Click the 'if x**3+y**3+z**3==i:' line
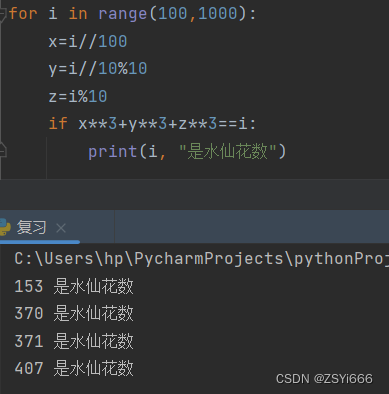This screenshot has width=389, height=394. (x=153, y=124)
